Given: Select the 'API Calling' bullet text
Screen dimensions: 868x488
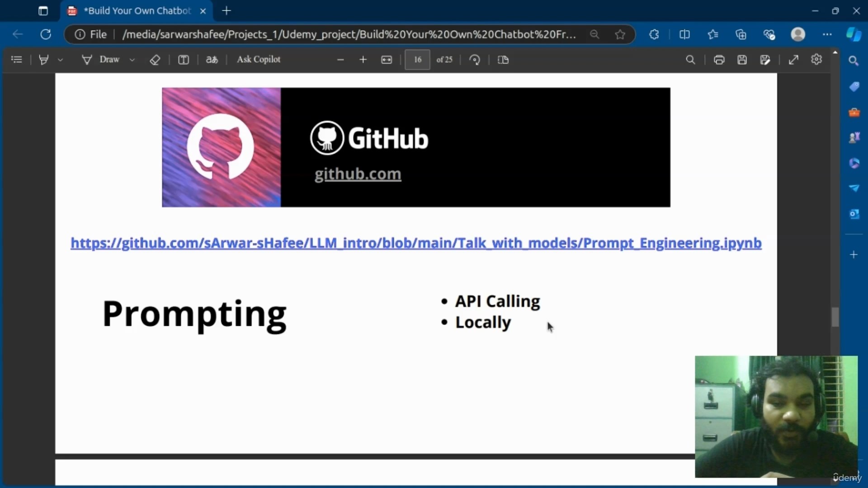Looking at the screenshot, I should point(497,301).
